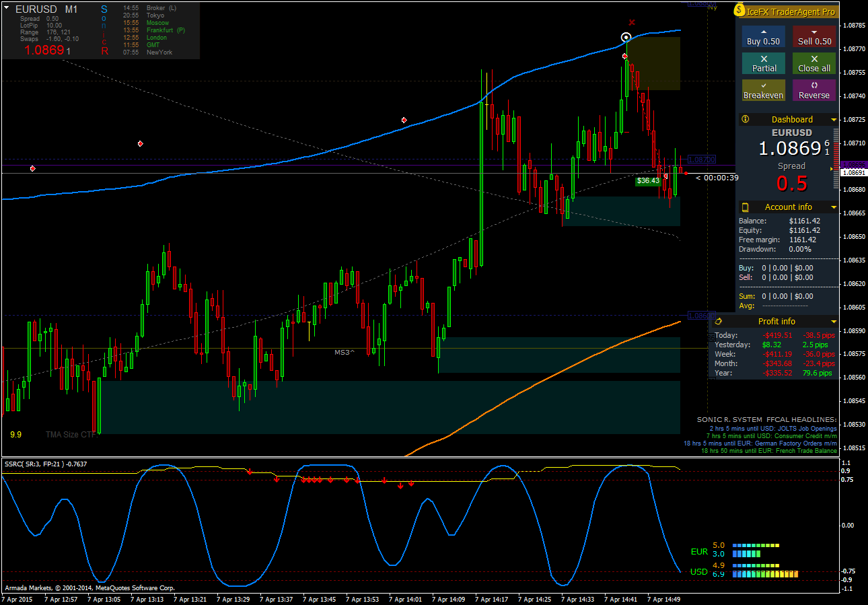Click the Frankfurt (P) session clock
Image resolution: width=868 pixels, height=605 pixels.
pos(154,30)
